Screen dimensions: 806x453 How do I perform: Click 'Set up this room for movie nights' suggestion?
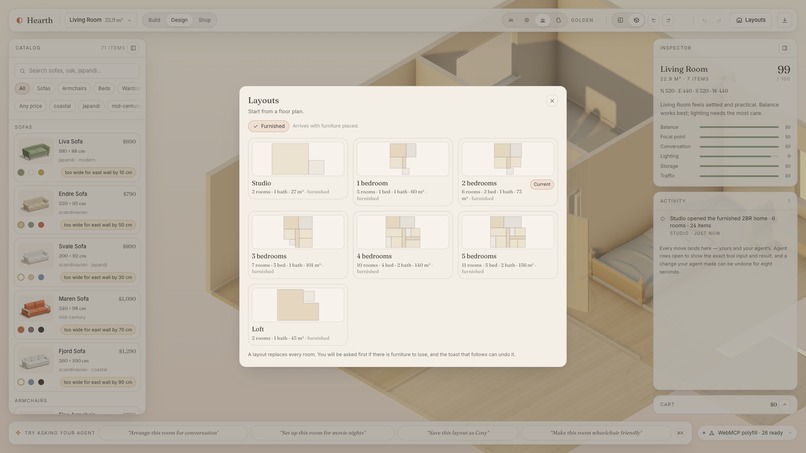pyautogui.click(x=323, y=433)
